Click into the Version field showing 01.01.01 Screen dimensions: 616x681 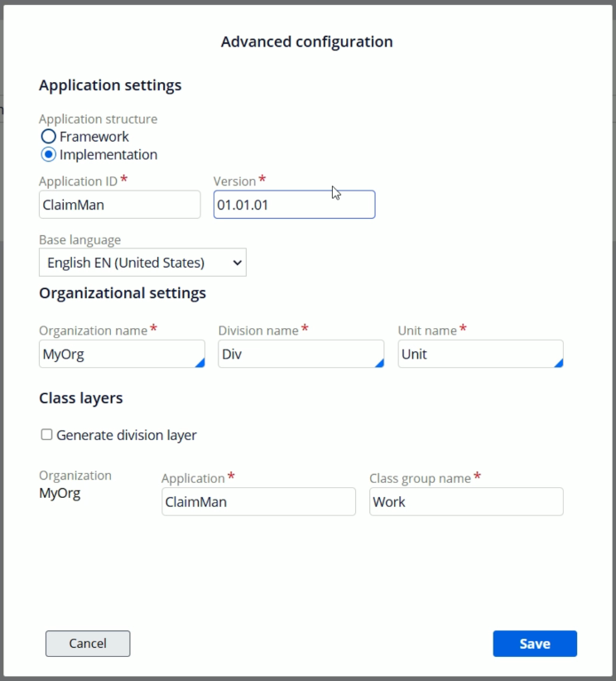pos(294,205)
